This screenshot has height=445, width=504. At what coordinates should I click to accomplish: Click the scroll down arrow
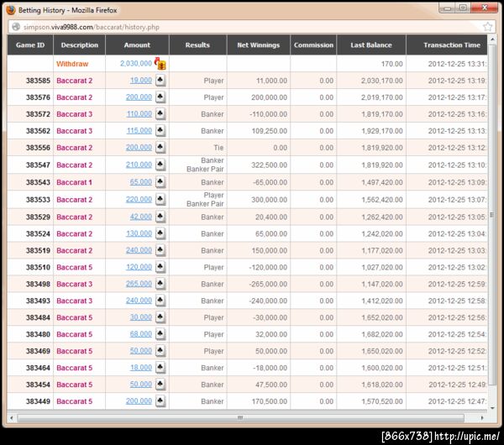coord(492,408)
